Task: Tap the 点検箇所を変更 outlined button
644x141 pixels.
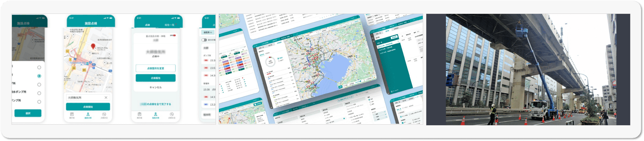Action: tap(156, 68)
